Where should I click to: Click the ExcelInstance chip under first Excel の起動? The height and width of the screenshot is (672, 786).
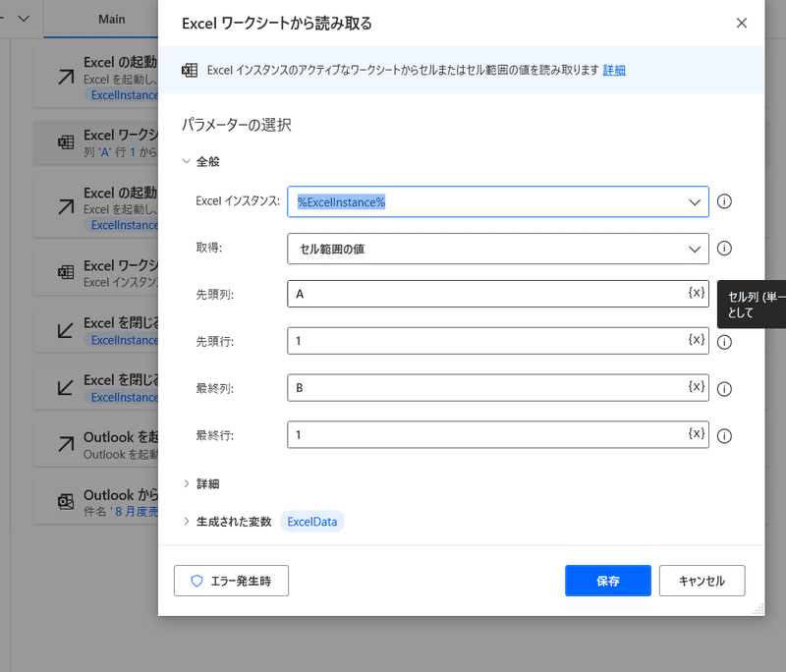pos(122,95)
